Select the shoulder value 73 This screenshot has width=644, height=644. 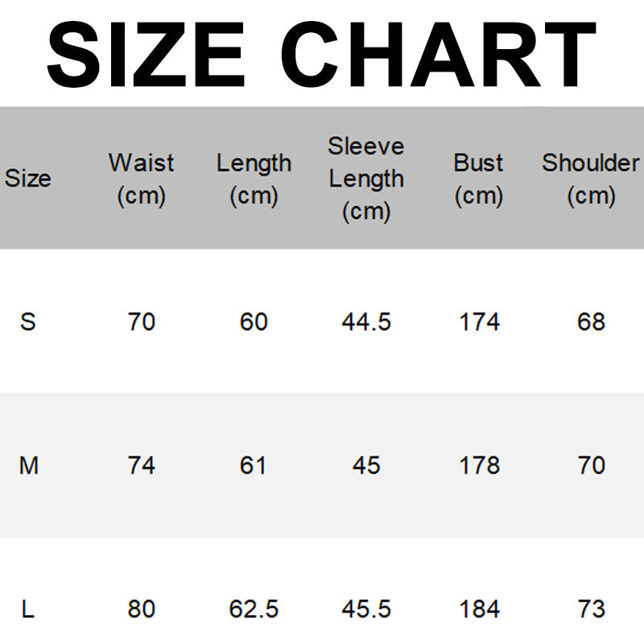[x=591, y=609]
